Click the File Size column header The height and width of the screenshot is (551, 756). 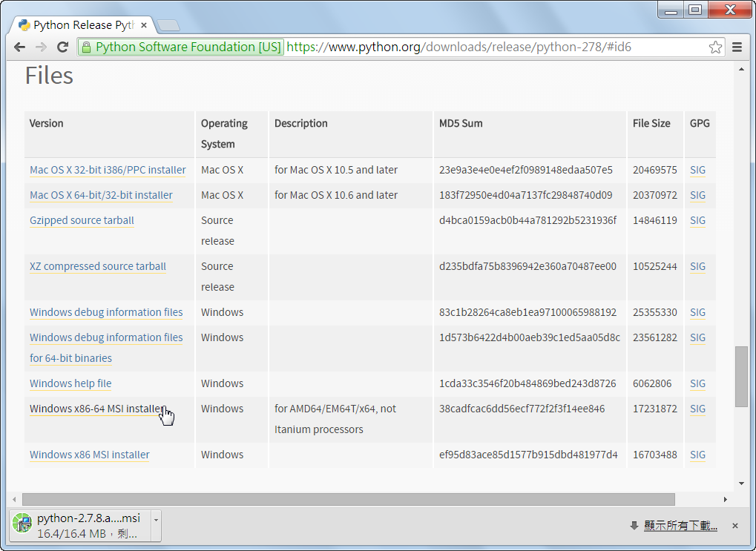[x=651, y=123]
